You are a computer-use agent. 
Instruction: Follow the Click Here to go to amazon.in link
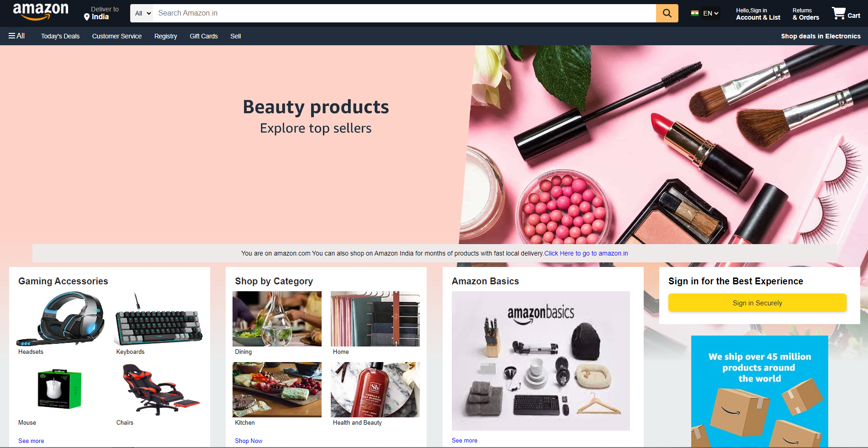(586, 253)
